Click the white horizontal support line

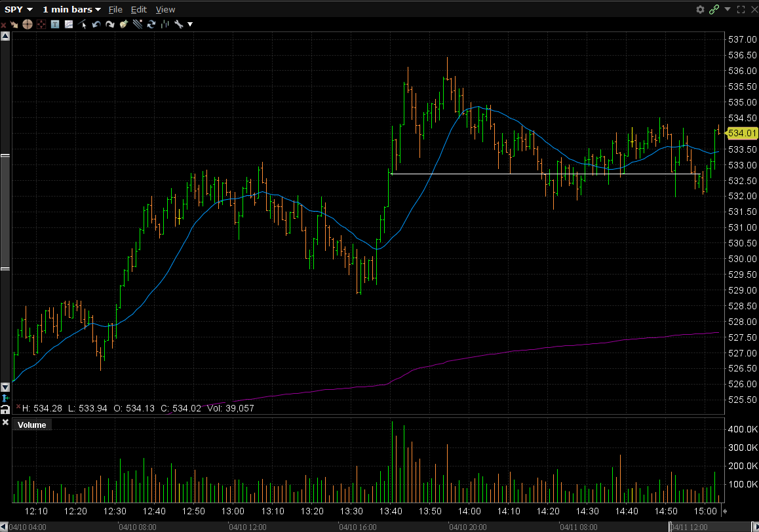(x=546, y=174)
